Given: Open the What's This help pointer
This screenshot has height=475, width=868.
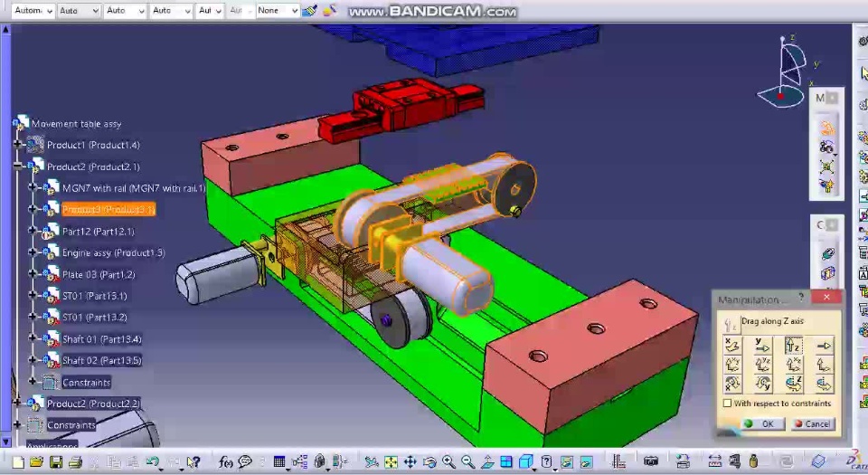Looking at the screenshot, I should point(193,461).
